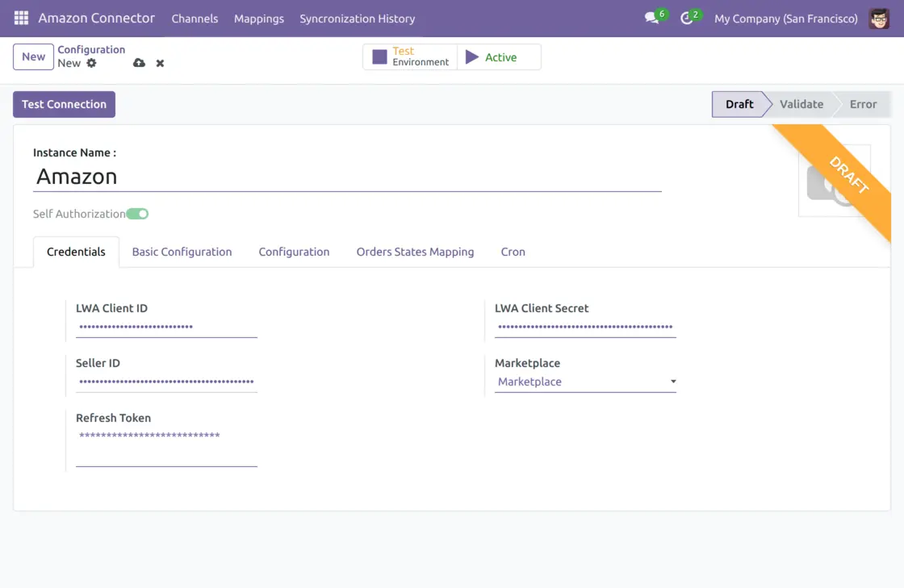Expand the Marketplace dropdown
The width and height of the screenshot is (904, 588).
pos(585,382)
